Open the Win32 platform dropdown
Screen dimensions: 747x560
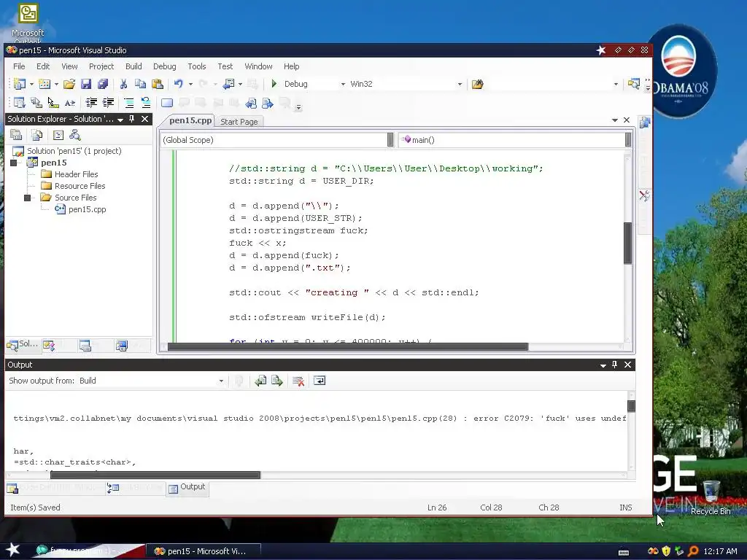click(x=460, y=84)
